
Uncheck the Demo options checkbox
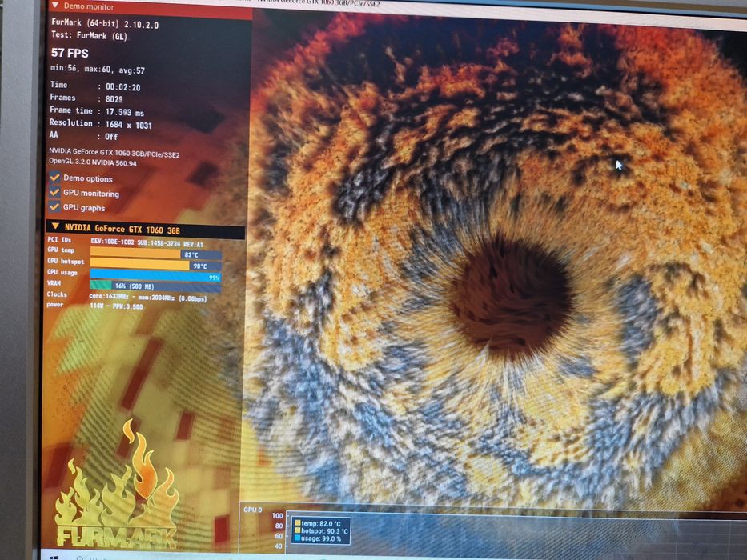click(54, 177)
